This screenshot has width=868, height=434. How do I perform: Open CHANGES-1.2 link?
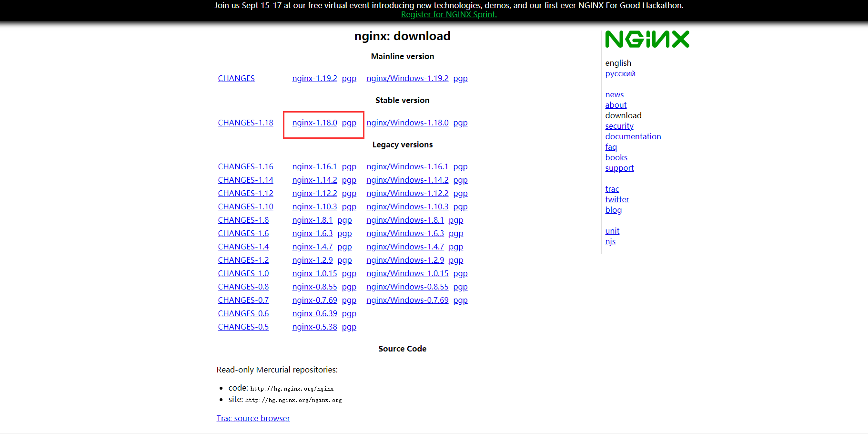[243, 260]
